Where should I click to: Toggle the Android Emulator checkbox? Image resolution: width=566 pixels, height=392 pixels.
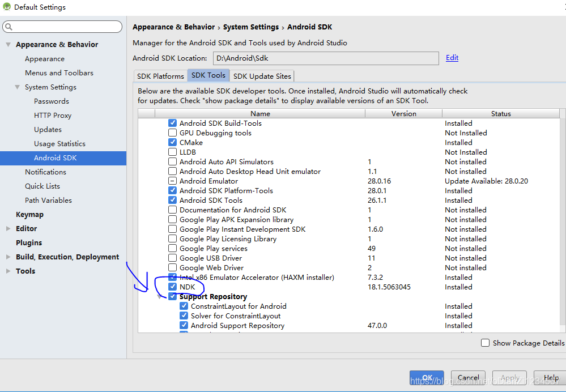172,181
